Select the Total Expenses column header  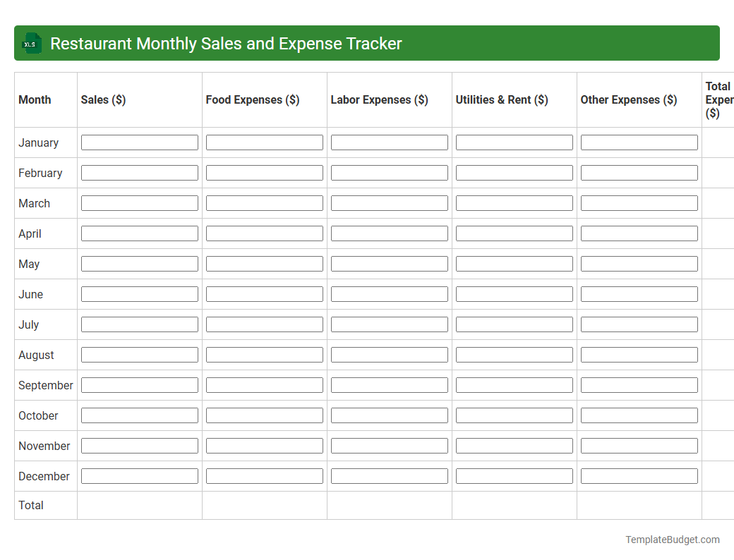coord(718,99)
